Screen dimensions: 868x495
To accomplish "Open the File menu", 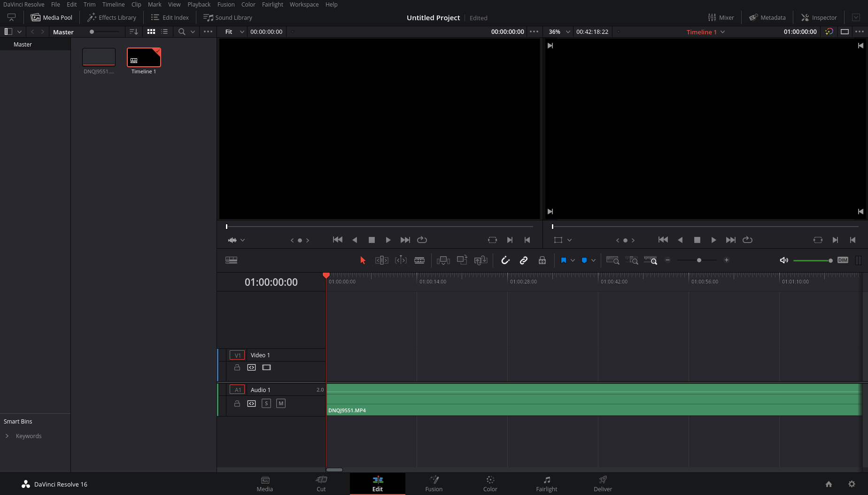I will coord(55,4).
